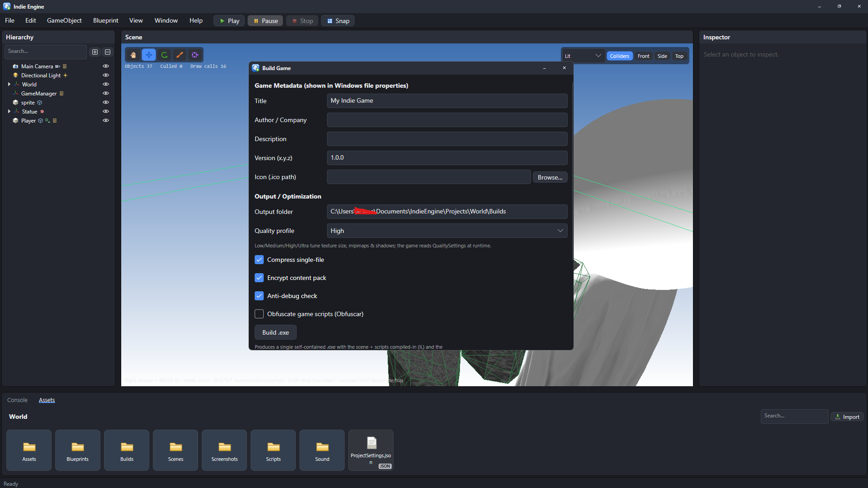Click Browse... for icon path
Viewport: 868px width, 488px height.
point(550,177)
